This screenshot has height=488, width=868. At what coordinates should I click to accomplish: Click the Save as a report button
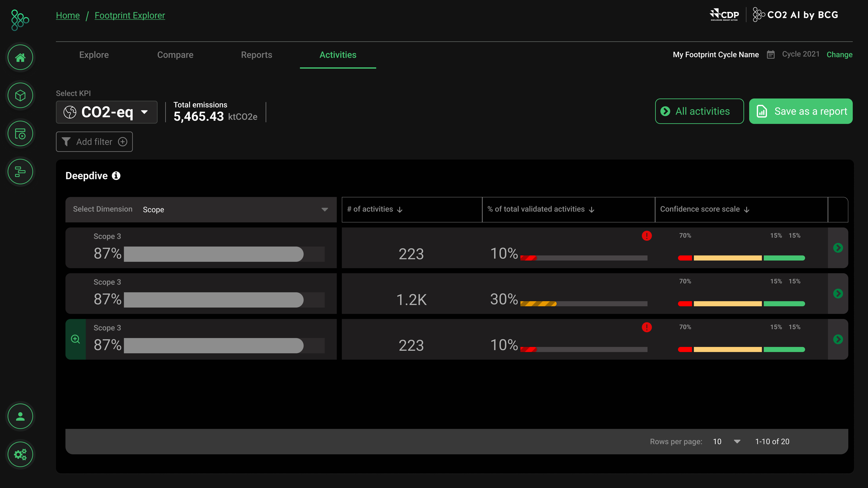point(801,111)
